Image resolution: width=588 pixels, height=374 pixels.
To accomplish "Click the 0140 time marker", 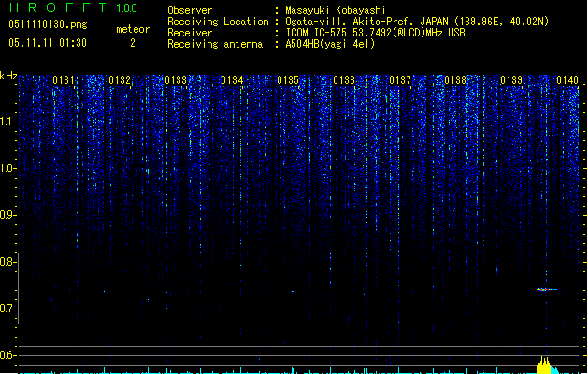I will point(567,80).
